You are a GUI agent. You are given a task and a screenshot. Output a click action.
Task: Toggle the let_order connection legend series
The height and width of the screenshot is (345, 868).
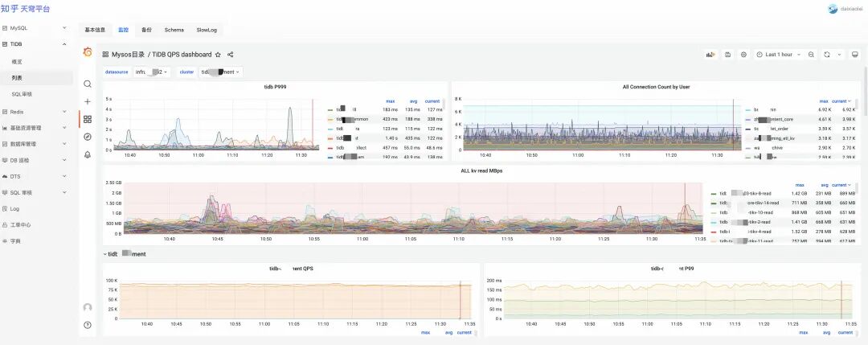(x=770, y=129)
